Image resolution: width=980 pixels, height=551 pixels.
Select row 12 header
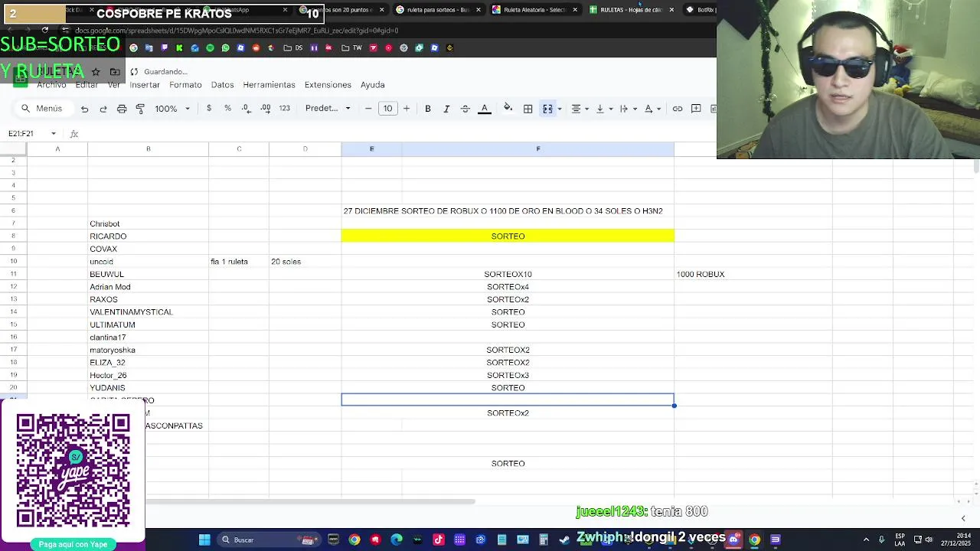tap(13, 287)
